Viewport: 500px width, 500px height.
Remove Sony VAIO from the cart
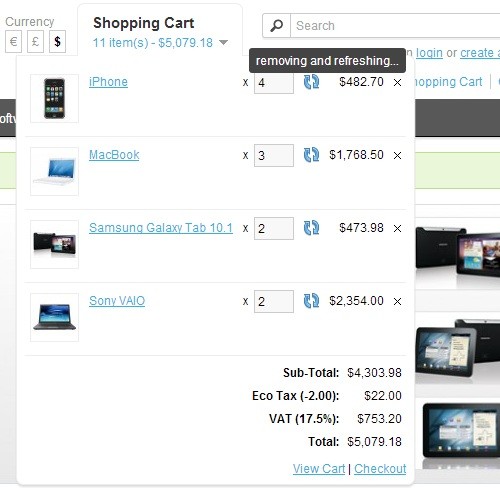click(397, 301)
